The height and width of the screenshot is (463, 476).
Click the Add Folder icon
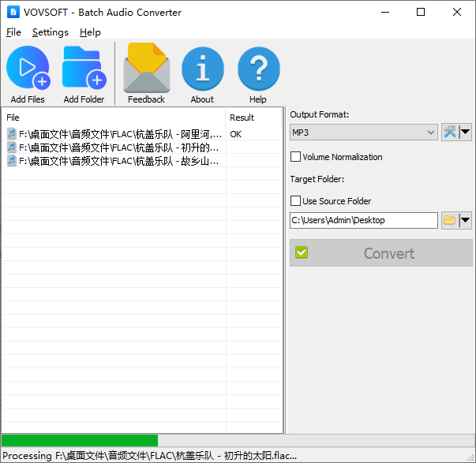coord(84,69)
